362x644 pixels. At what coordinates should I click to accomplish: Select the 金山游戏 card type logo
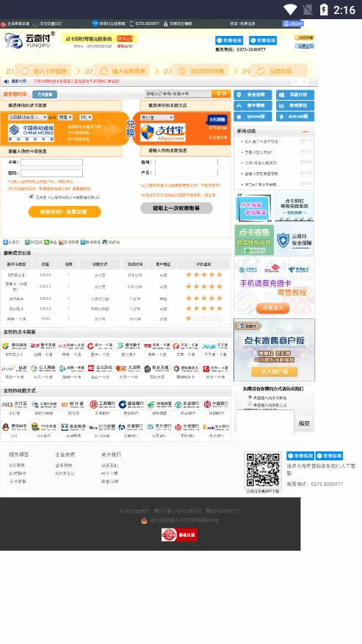[x=100, y=368]
